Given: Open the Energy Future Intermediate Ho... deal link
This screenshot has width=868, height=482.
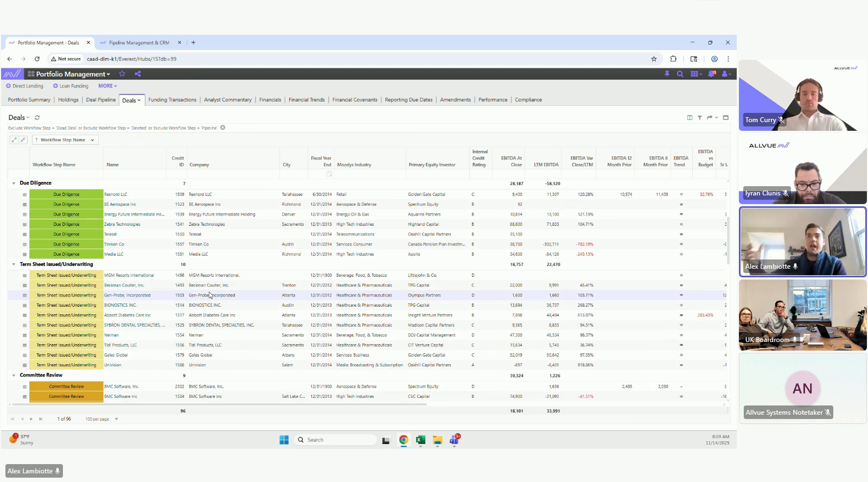Looking at the screenshot, I should pos(134,214).
